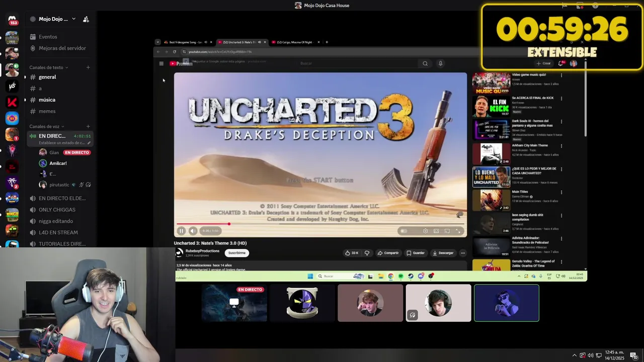Viewport: 644px width, 362px height.
Task: Click YouTube search magnifier button
Action: click(x=425, y=63)
